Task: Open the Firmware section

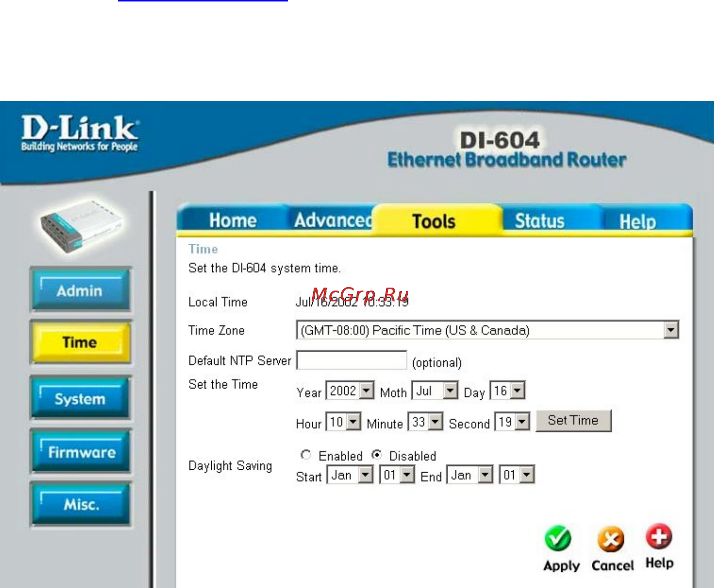Action: (x=80, y=452)
